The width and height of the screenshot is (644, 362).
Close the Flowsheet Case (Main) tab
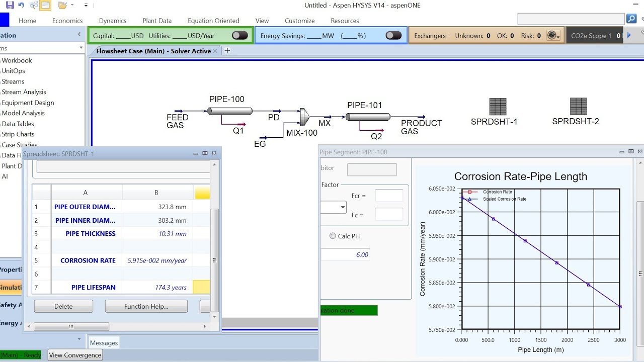tap(215, 51)
